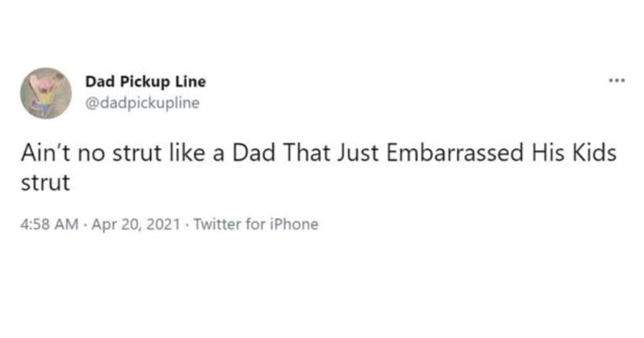644x338 pixels.
Task: Click the word iPhone in the source label
Action: (298, 224)
